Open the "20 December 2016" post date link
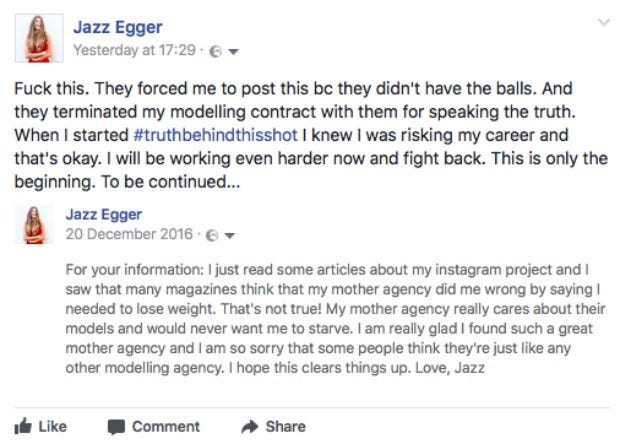The height and width of the screenshot is (444, 620). pyautogui.click(x=131, y=236)
